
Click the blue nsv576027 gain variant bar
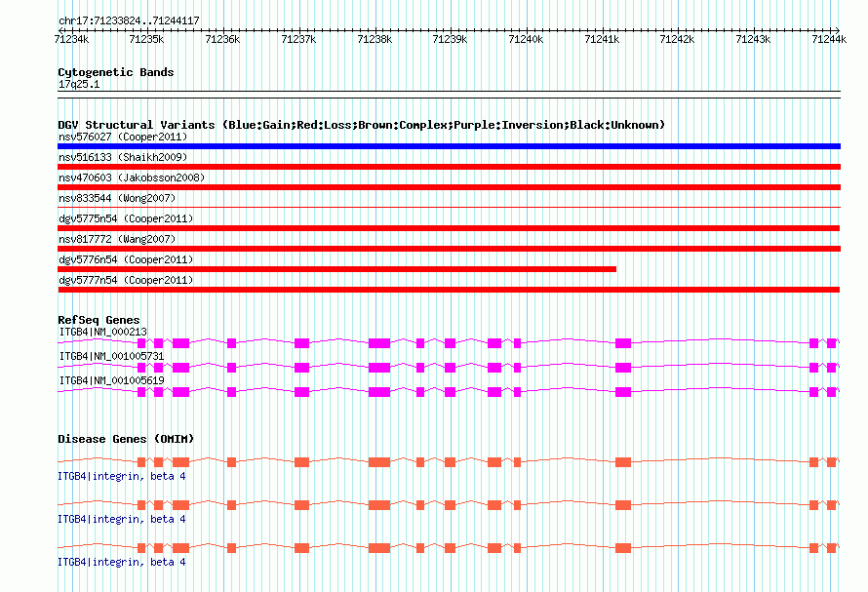(x=449, y=146)
